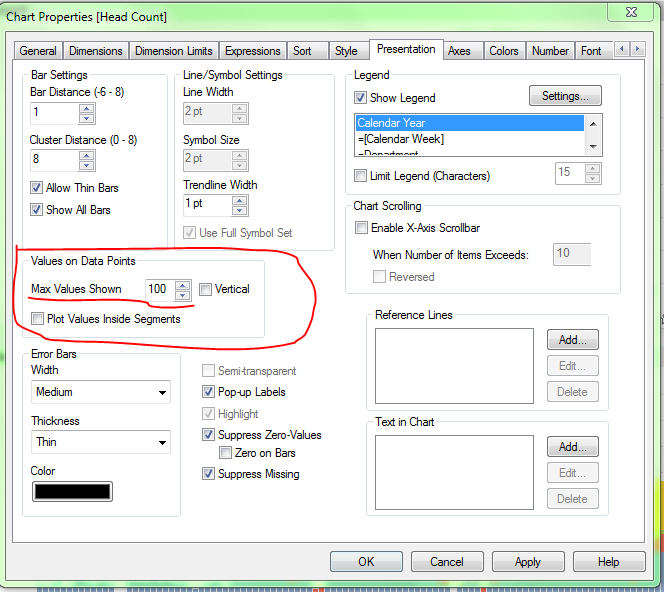Switch to the General tab
664x592 pixels.
(38, 51)
